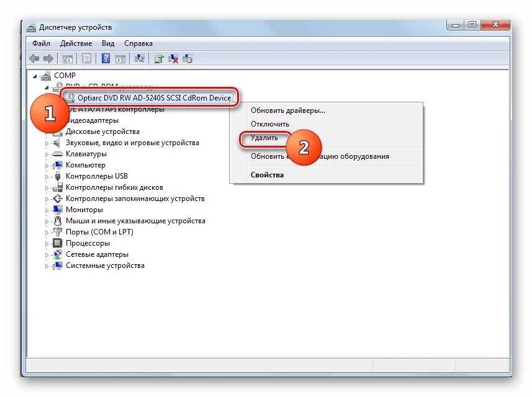The width and height of the screenshot is (532, 397).
Task: Expand the Контроллеры USB node arrow
Action: [x=47, y=177]
